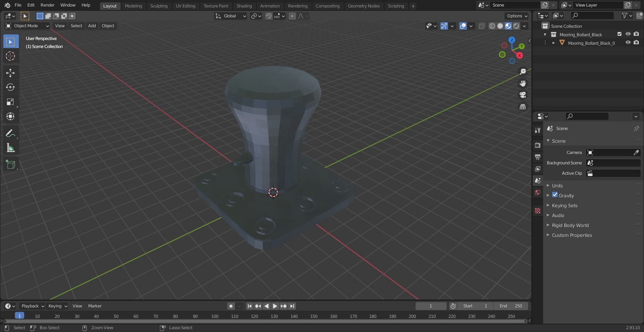
Task: Open the View Layer properties tab
Action: click(537, 169)
